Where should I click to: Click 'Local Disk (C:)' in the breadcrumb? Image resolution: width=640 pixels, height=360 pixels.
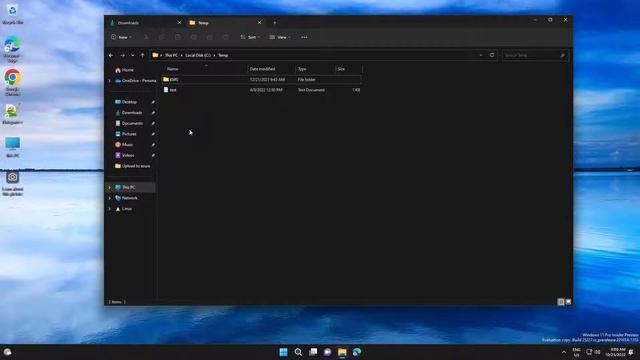198,55
